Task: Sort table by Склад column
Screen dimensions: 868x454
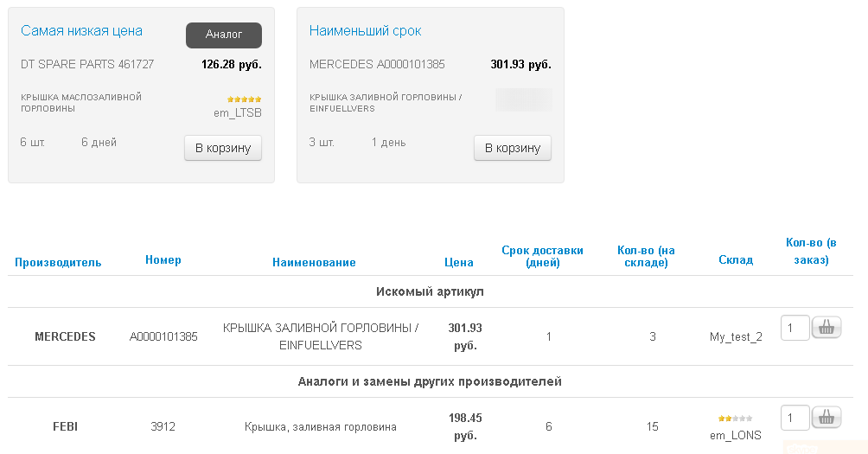Action: coord(736,259)
